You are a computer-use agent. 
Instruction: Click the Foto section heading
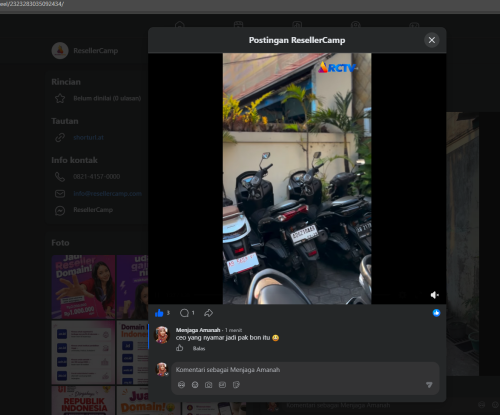60,243
